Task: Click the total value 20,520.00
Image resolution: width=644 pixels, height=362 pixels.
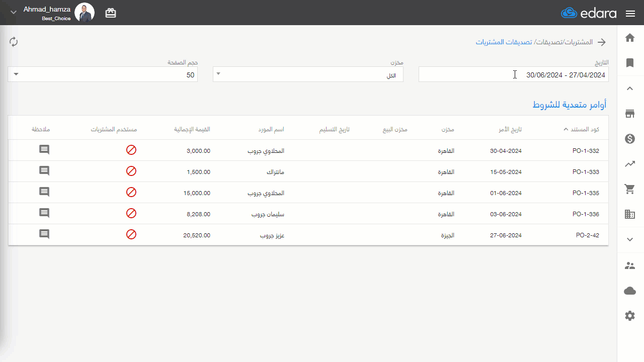Action: [197, 235]
